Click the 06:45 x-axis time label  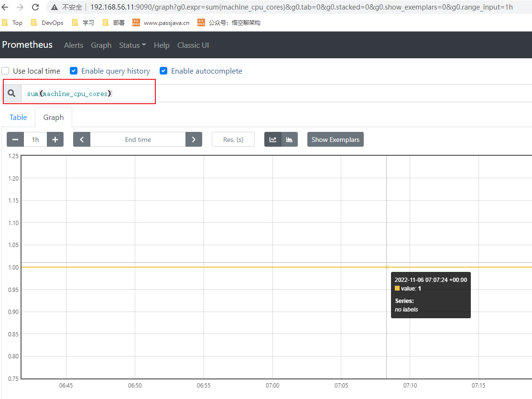click(66, 386)
